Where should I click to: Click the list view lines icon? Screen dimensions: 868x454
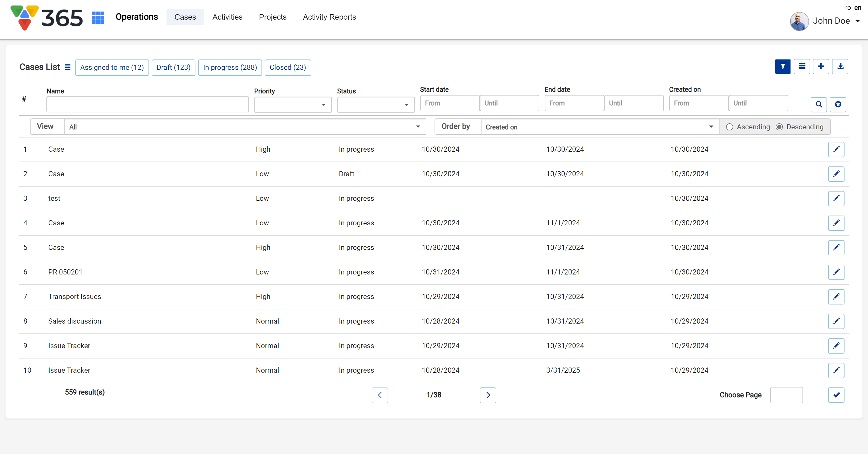802,66
